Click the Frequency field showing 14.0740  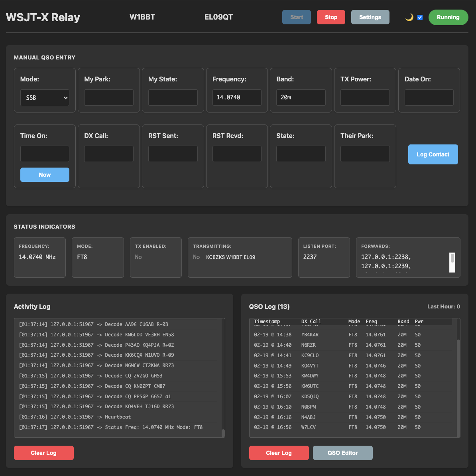coord(237,97)
